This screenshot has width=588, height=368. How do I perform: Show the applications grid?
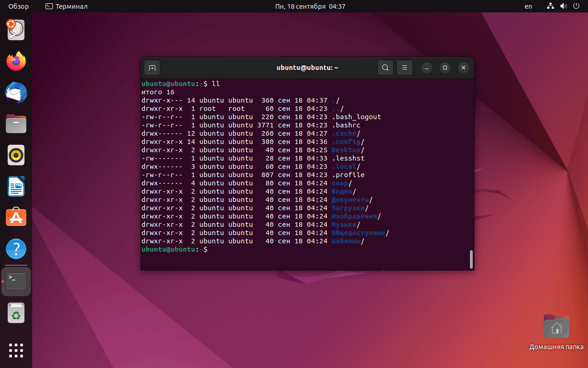click(16, 351)
